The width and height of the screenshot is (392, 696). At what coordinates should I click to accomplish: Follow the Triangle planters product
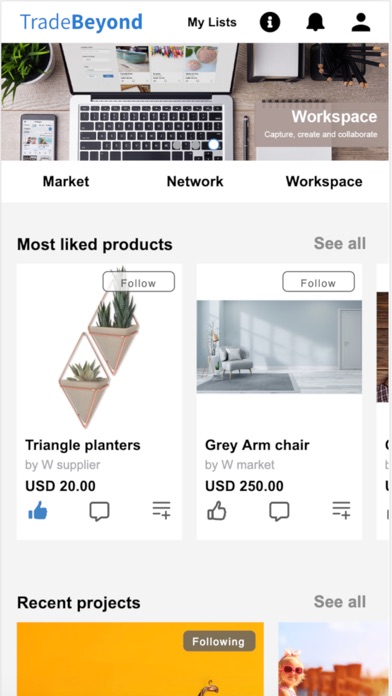[x=139, y=282]
